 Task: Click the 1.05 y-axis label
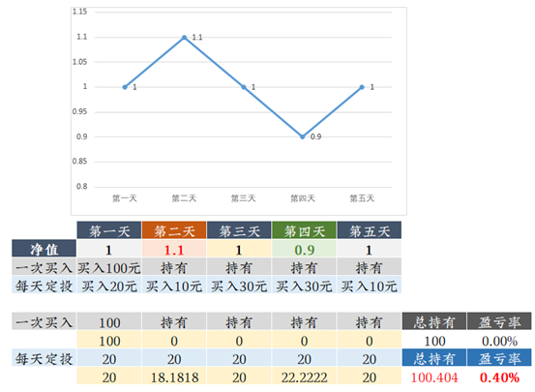79,62
